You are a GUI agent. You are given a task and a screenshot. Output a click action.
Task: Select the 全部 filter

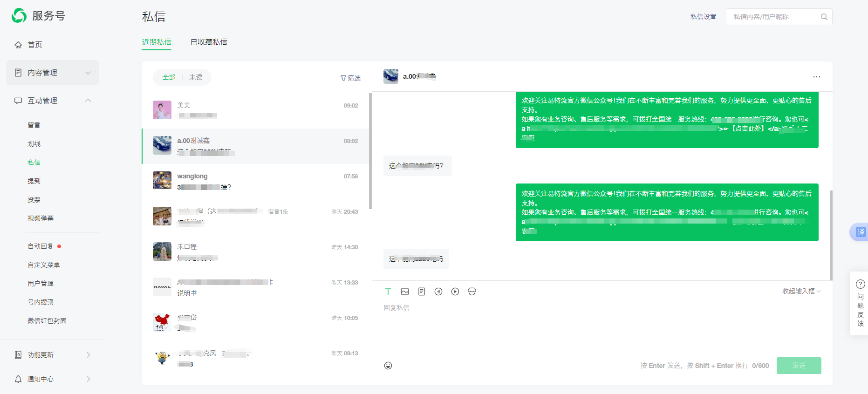coord(169,77)
